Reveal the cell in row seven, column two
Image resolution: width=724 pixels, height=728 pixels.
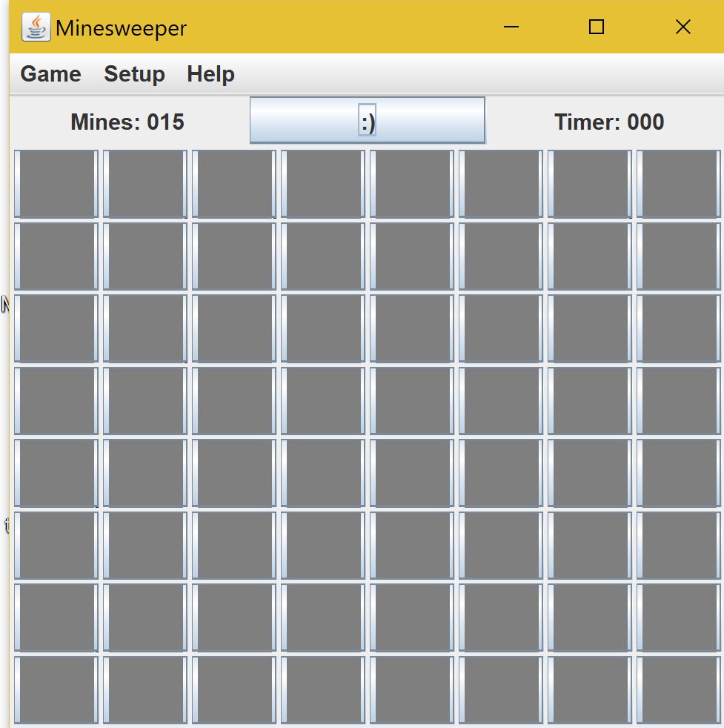145,618
